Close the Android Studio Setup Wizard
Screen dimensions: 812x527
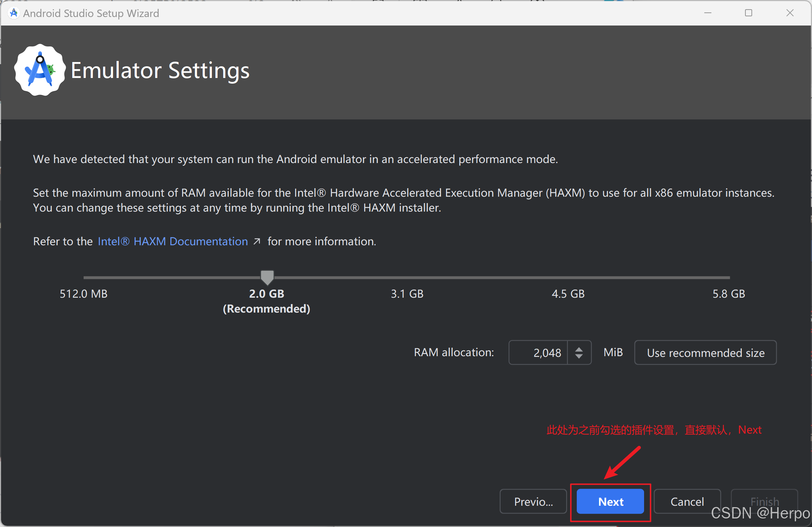(790, 13)
